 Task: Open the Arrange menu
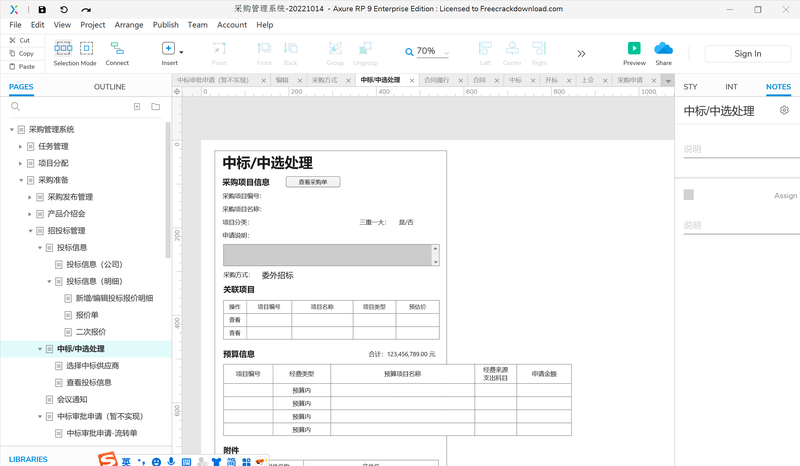129,24
